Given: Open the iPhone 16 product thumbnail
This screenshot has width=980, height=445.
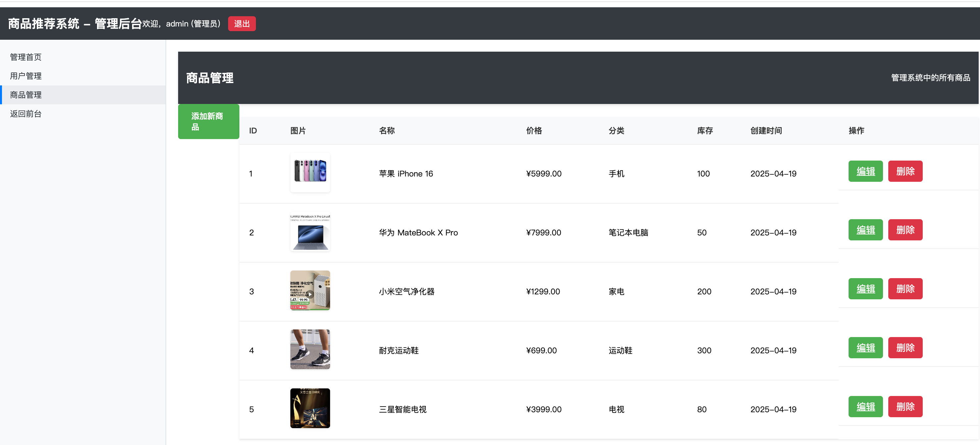Looking at the screenshot, I should click(310, 172).
